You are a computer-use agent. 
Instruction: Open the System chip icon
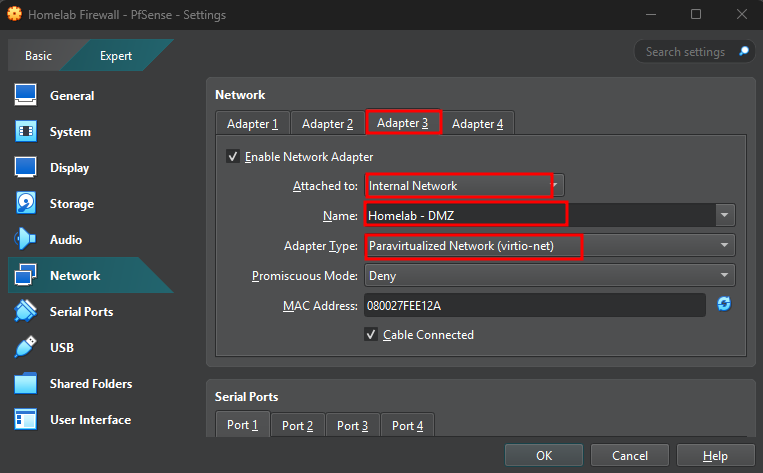[x=25, y=131]
